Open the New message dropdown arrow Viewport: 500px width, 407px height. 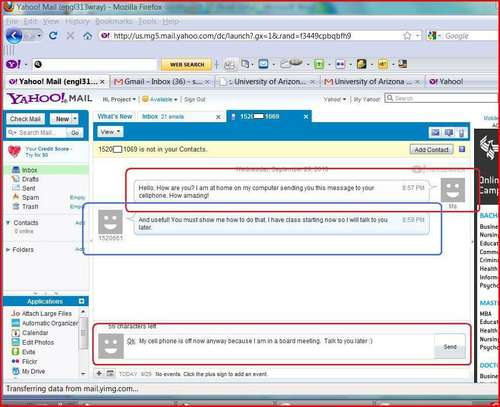75,119
